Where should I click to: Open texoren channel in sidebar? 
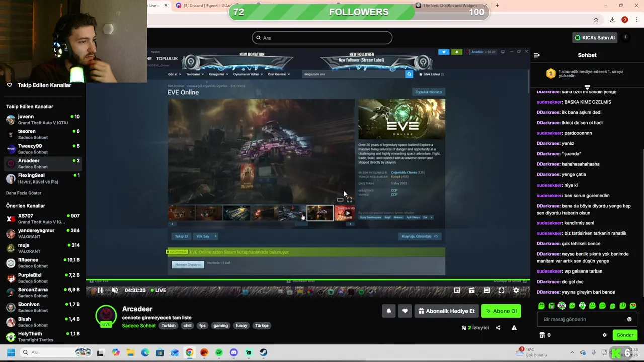[x=43, y=134]
